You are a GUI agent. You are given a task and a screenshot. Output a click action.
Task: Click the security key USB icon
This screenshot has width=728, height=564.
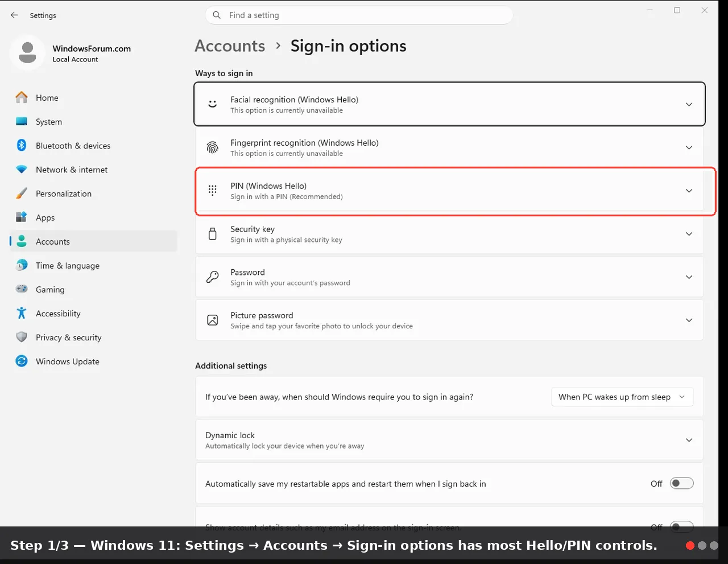click(x=212, y=234)
